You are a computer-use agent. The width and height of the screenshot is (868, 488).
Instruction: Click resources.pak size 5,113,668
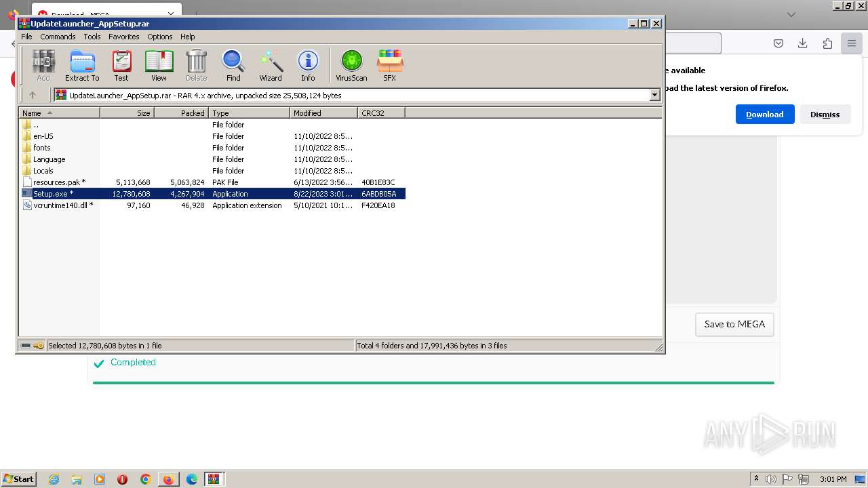pyautogui.click(x=133, y=182)
